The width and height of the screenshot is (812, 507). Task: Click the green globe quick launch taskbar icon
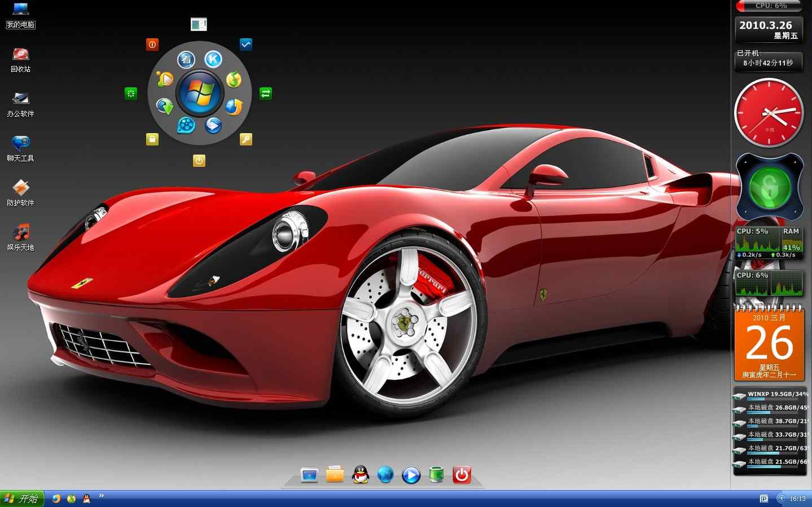(71, 499)
